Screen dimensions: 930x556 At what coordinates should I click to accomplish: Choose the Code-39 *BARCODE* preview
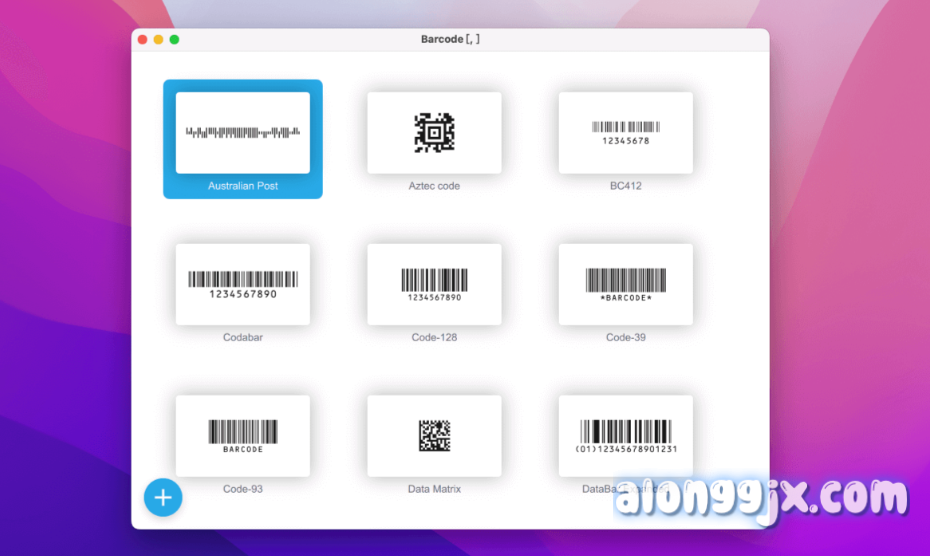click(x=625, y=284)
